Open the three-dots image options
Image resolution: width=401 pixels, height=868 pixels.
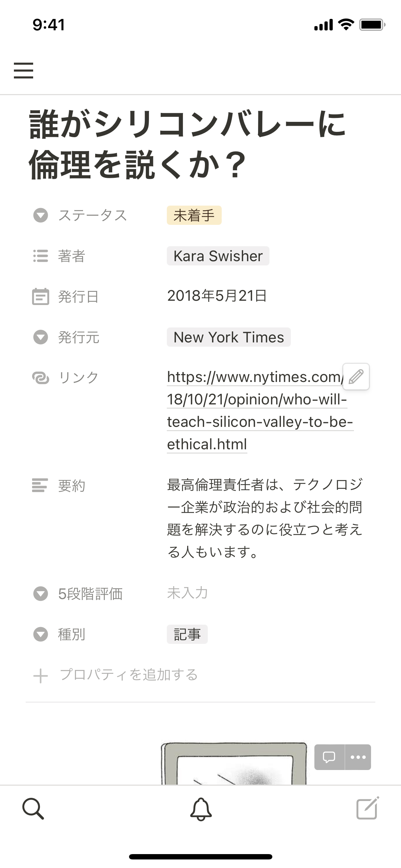(x=358, y=757)
